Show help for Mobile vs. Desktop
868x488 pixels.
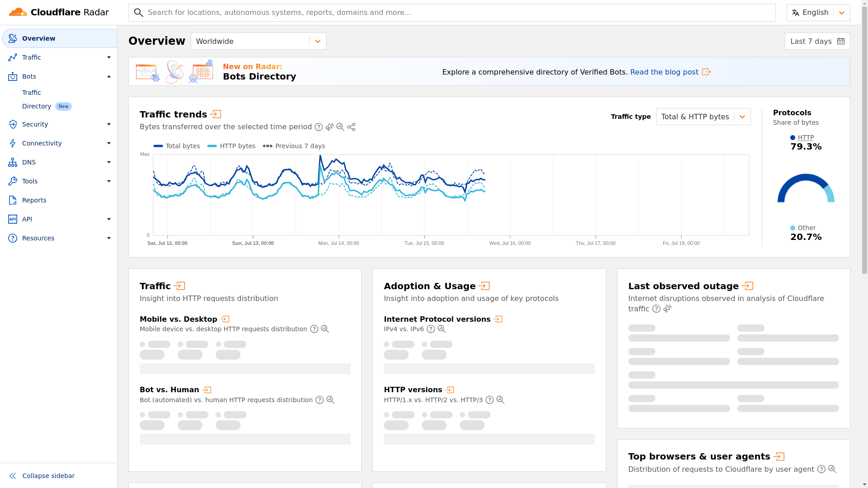(x=314, y=329)
